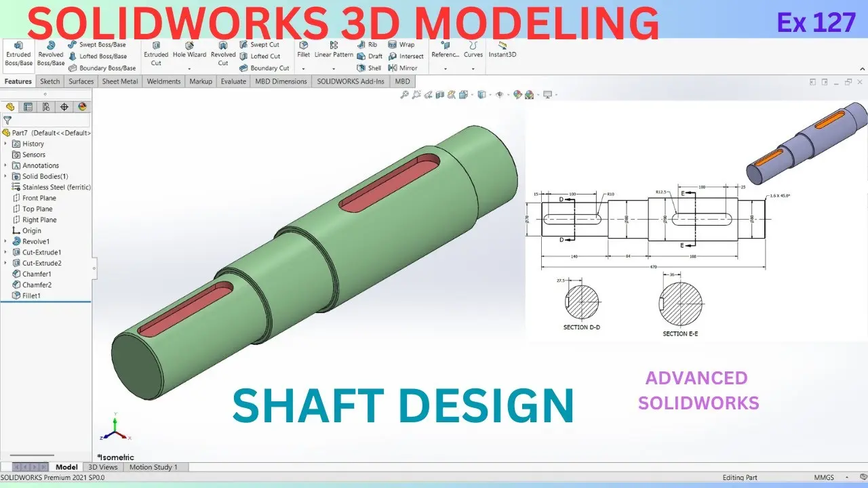Click the Swept Cut tool
This screenshot has height=488, width=868.
click(259, 45)
